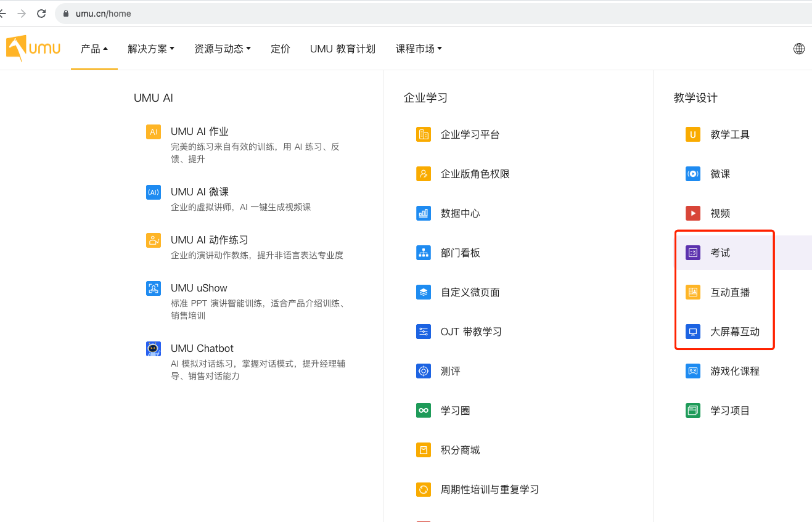
Task: Open the 定价 nav item
Action: click(x=281, y=49)
